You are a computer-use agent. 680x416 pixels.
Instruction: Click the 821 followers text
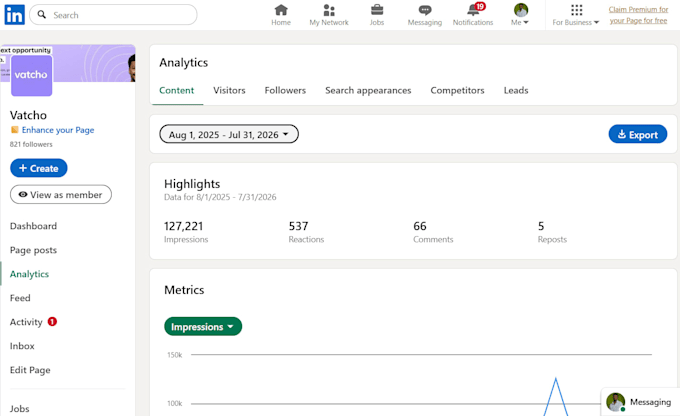(x=31, y=144)
